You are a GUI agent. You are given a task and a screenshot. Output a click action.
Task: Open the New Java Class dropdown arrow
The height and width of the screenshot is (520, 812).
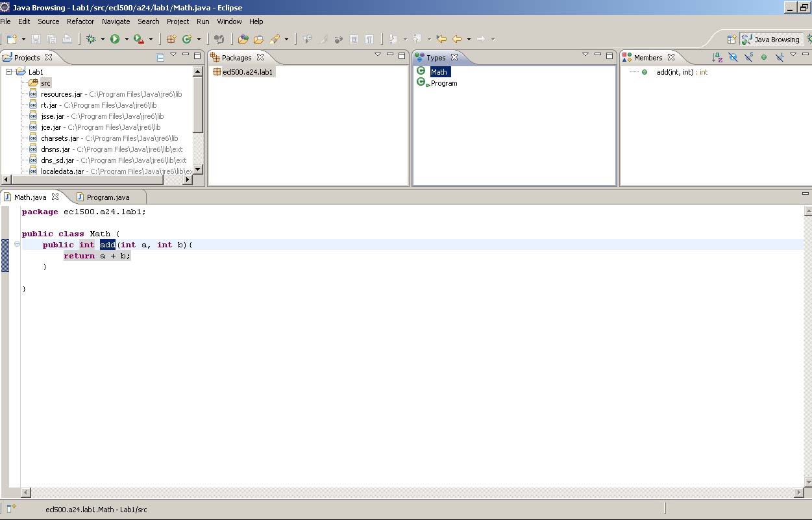(199, 39)
